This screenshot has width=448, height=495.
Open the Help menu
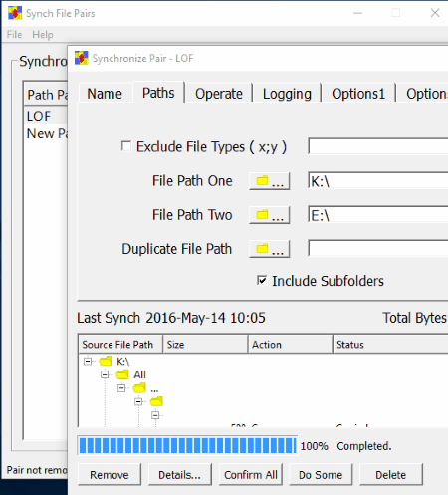pos(43,35)
